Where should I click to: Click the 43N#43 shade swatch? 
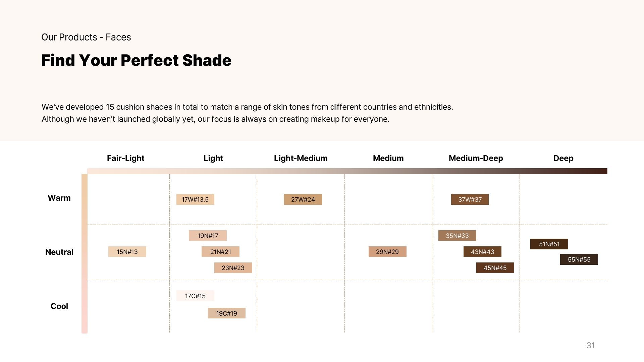coord(482,252)
